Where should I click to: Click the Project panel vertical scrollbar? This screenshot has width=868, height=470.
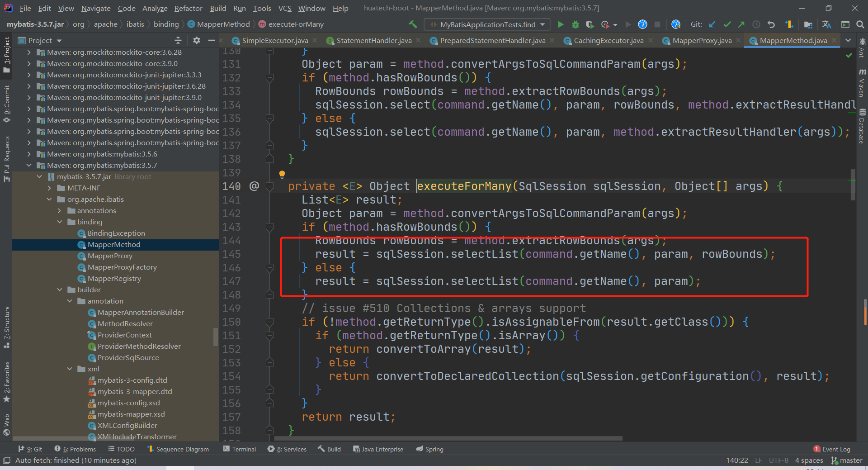coord(215,337)
